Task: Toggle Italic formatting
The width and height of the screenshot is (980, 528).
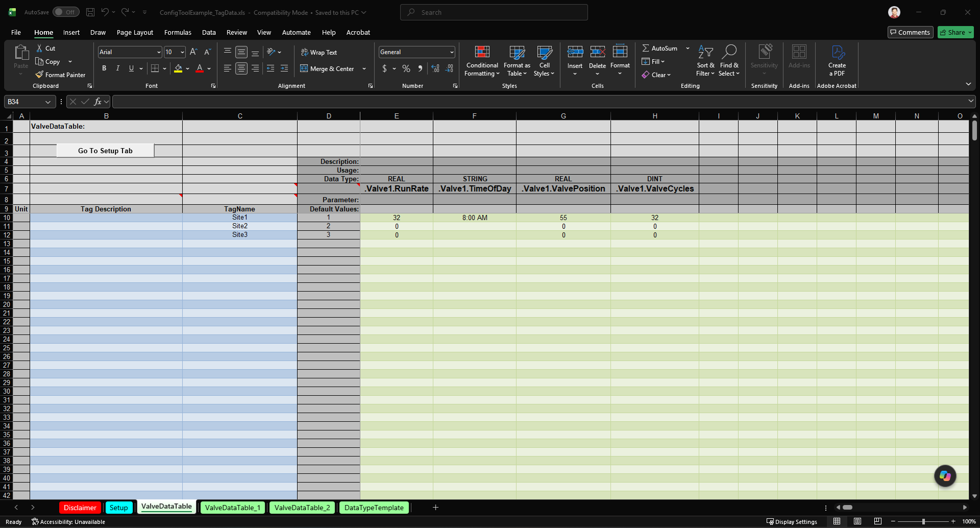Action: [117, 68]
